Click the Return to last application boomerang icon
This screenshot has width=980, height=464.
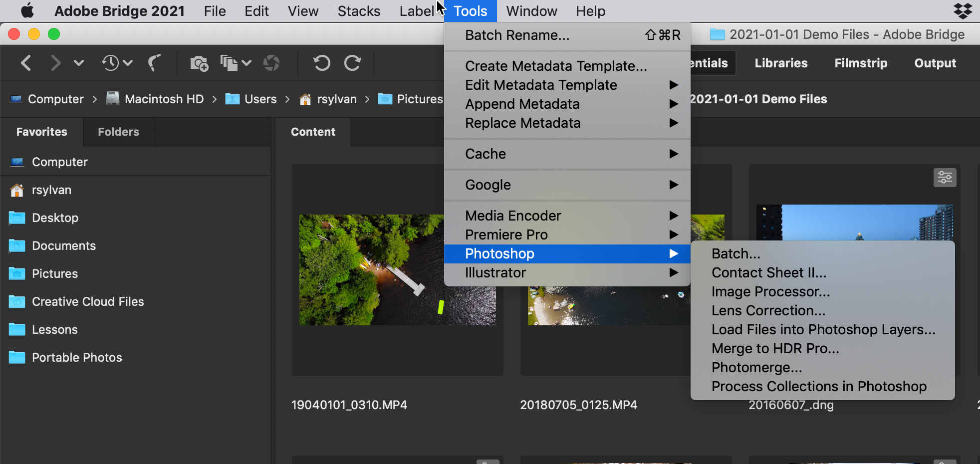pyautogui.click(x=155, y=63)
